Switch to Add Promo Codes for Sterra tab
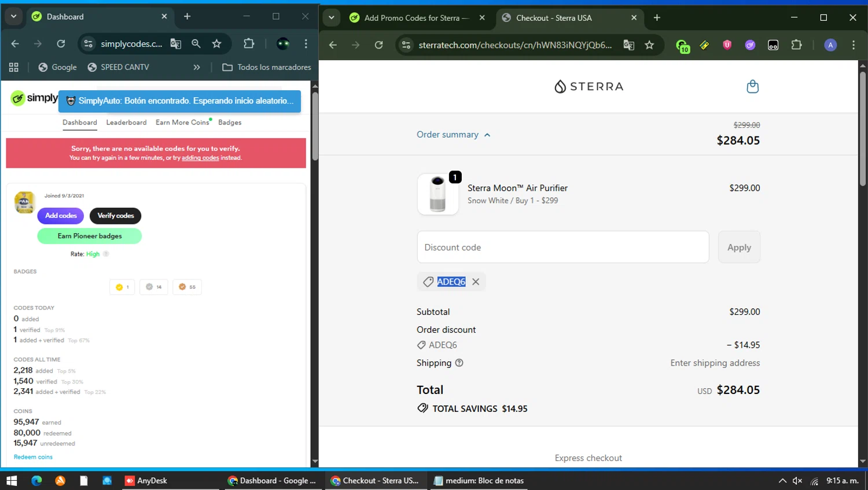Screen dimensions: 868x490 click(x=416, y=18)
